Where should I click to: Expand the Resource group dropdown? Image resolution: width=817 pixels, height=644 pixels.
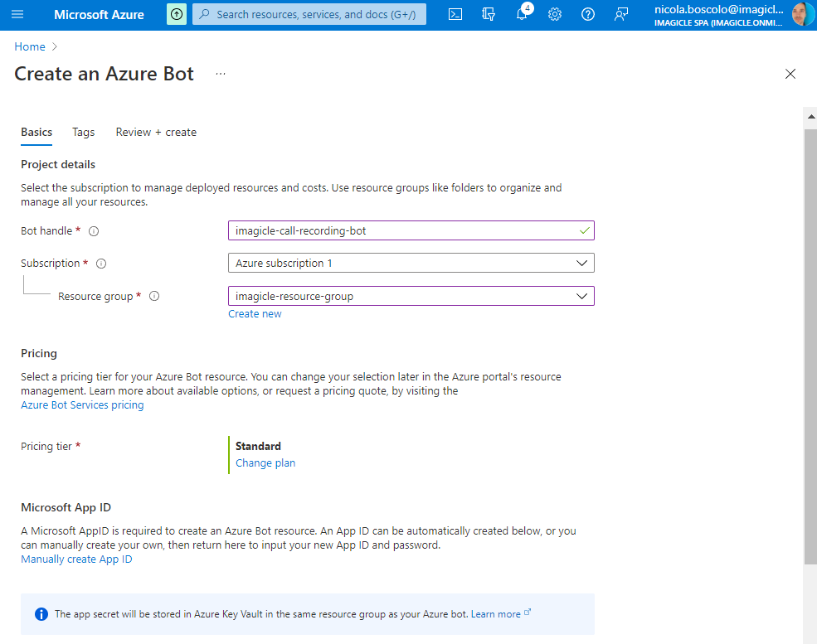click(411, 296)
